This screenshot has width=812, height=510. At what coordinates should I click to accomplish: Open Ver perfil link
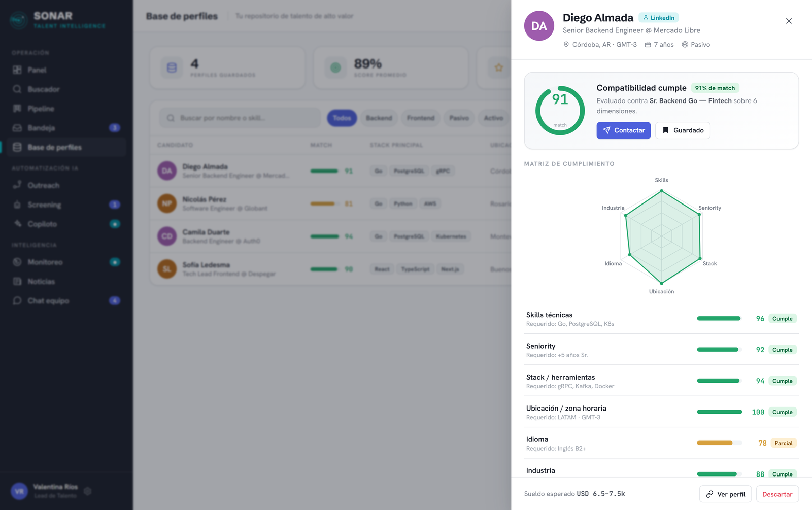pyautogui.click(x=726, y=494)
